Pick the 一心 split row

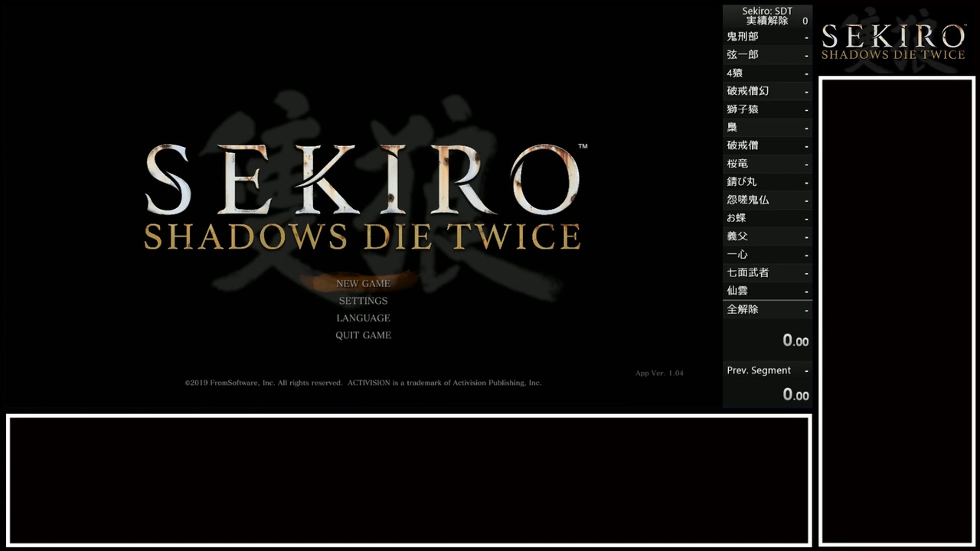click(x=767, y=254)
